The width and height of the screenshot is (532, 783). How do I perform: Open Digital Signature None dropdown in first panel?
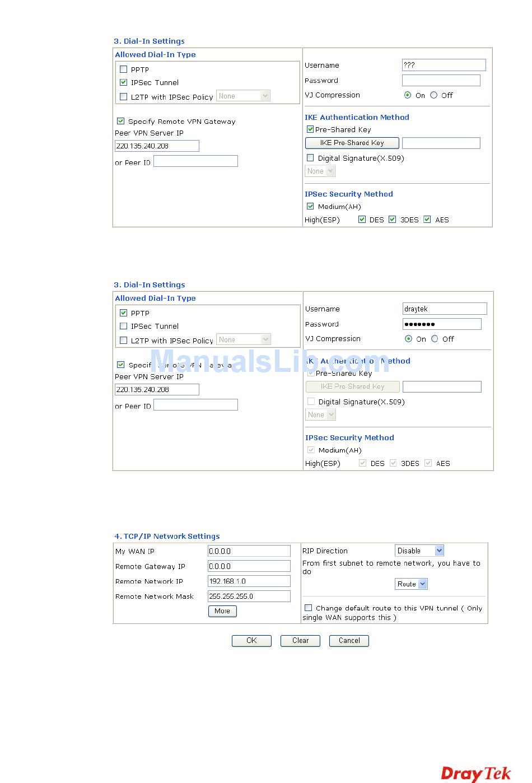[x=320, y=171]
